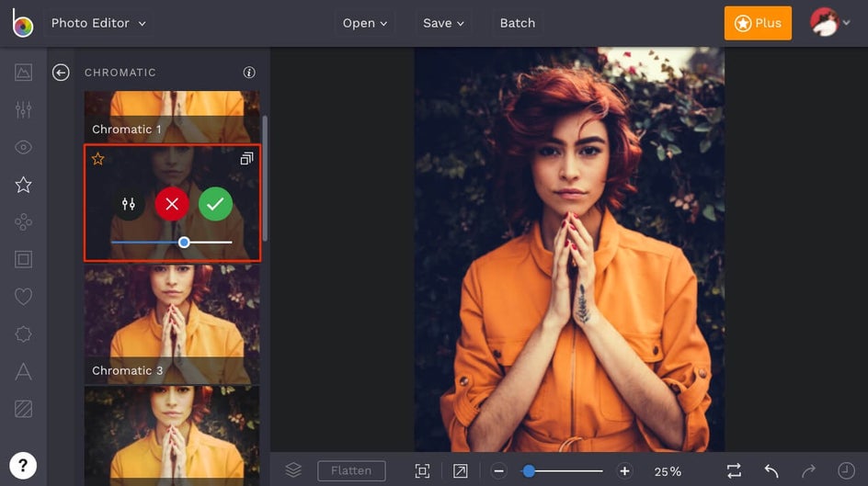
Task: Expand the Photo Editor dropdown
Action: point(98,23)
